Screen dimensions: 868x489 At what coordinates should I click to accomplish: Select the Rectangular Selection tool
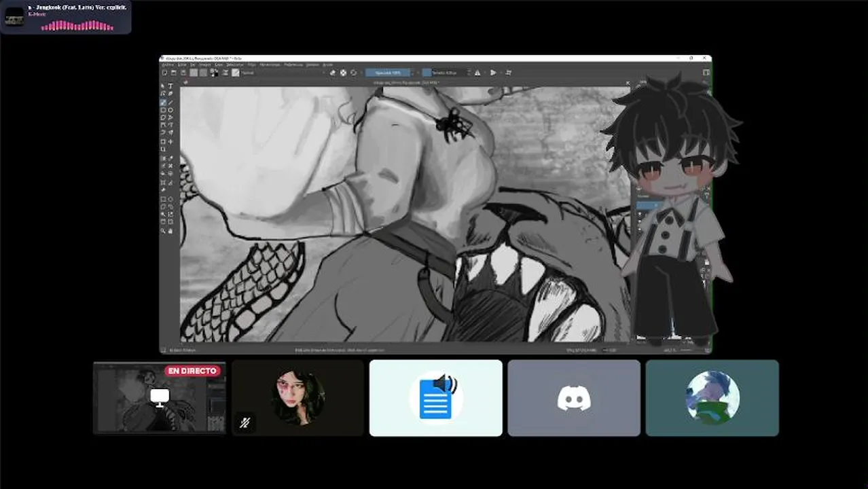[163, 199]
